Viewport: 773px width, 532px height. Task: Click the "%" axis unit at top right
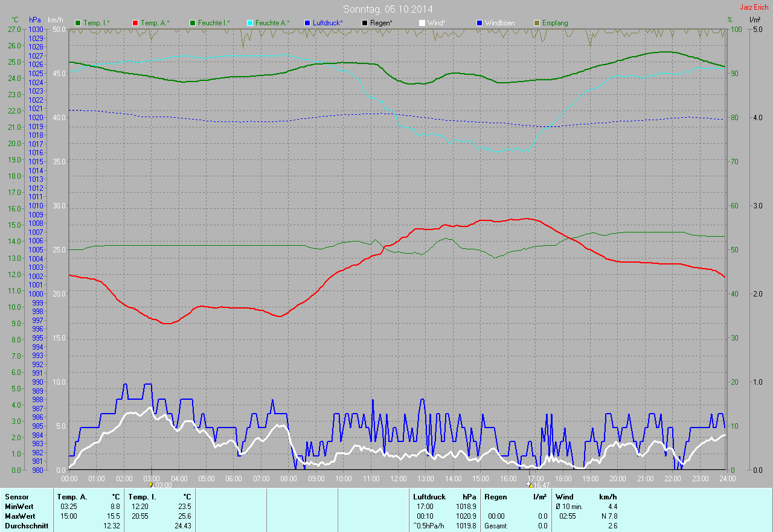coord(730,20)
